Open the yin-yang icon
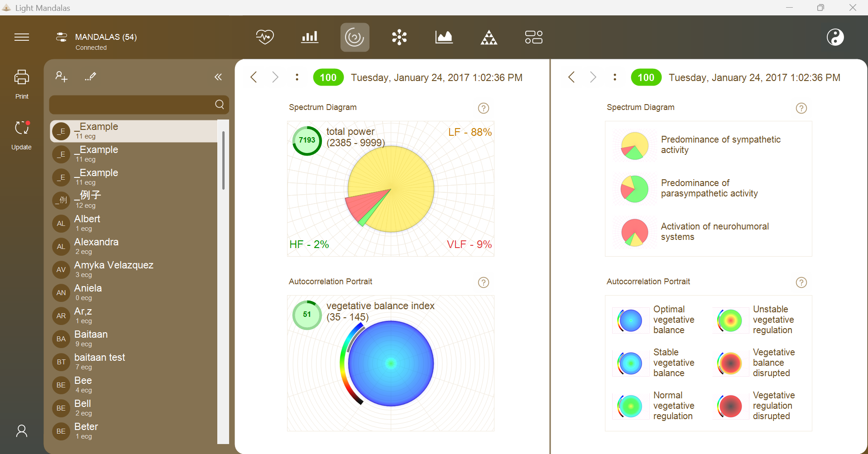Screen dimensions: 868x454 pyautogui.click(x=835, y=37)
